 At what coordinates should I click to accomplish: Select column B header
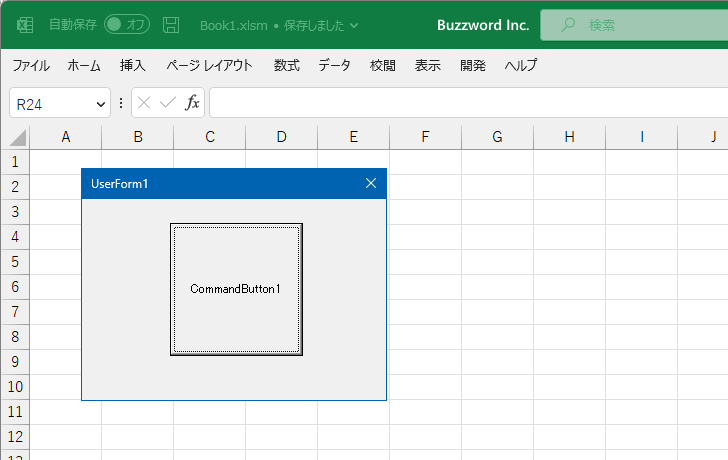coord(137,137)
